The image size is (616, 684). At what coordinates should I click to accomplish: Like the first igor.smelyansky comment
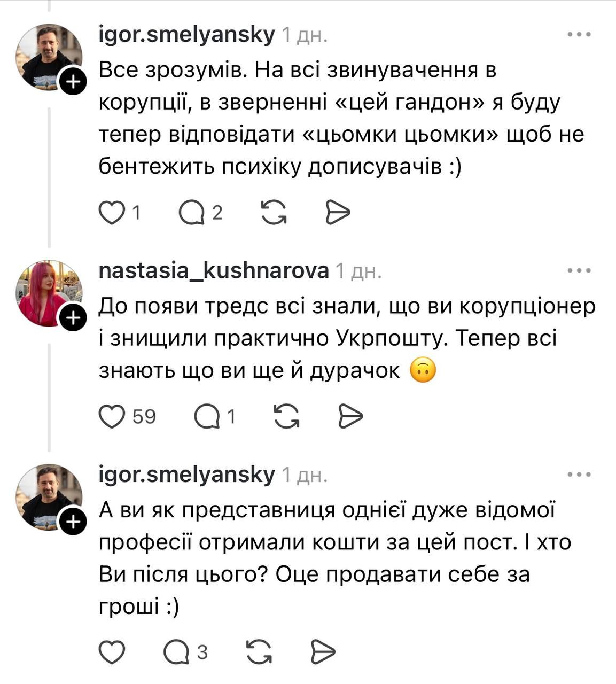[112, 213]
